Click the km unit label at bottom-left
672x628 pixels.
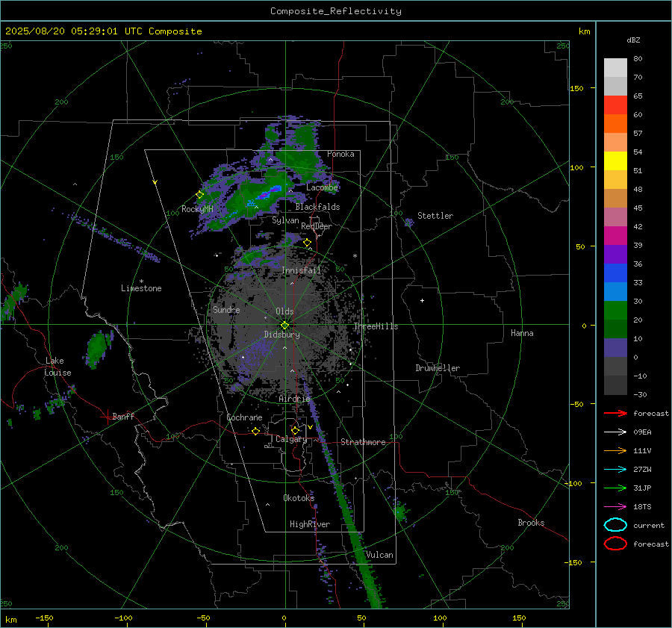(10, 620)
